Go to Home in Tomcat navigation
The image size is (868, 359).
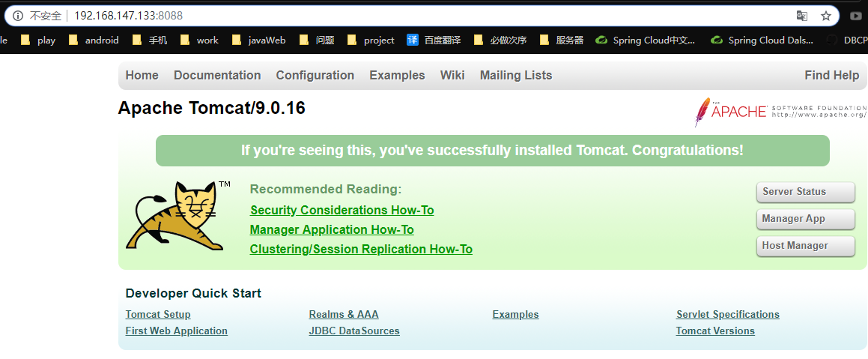(x=142, y=76)
